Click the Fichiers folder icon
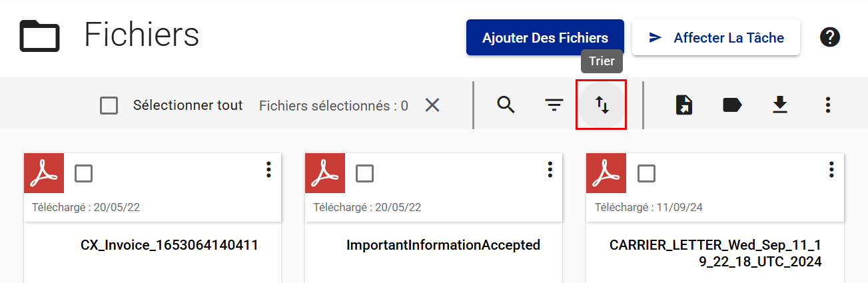 point(39,36)
